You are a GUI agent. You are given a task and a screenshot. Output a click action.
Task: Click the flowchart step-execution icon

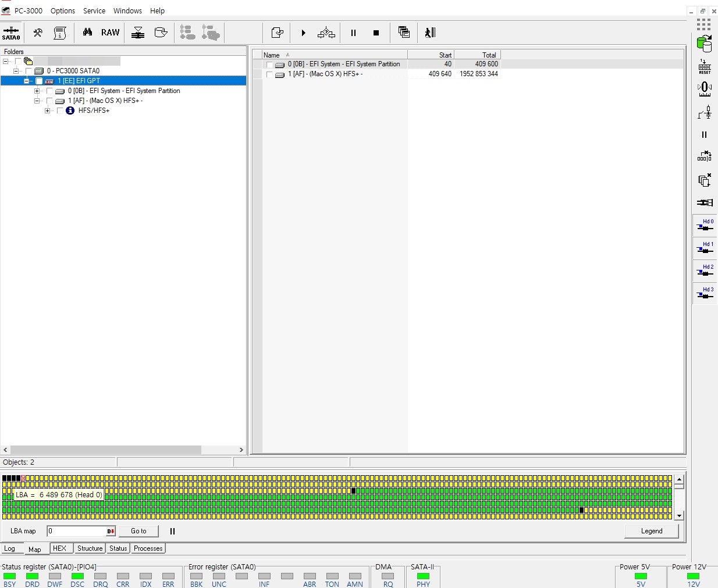point(326,33)
